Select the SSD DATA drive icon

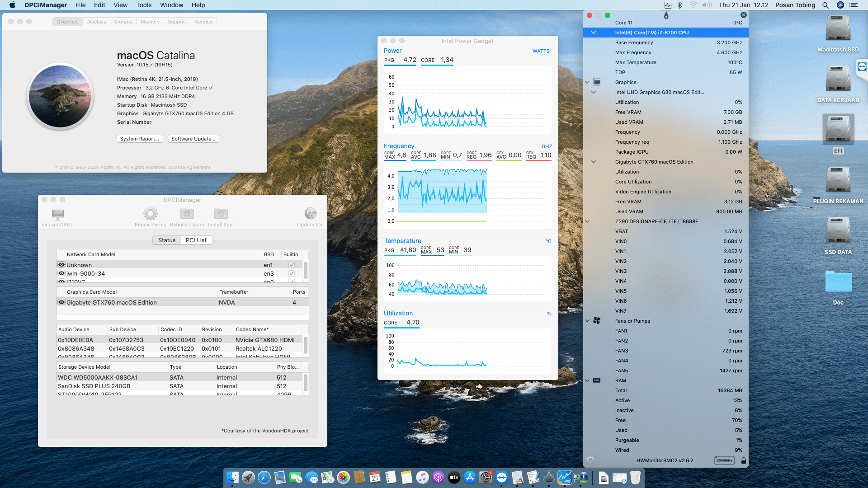point(838,231)
